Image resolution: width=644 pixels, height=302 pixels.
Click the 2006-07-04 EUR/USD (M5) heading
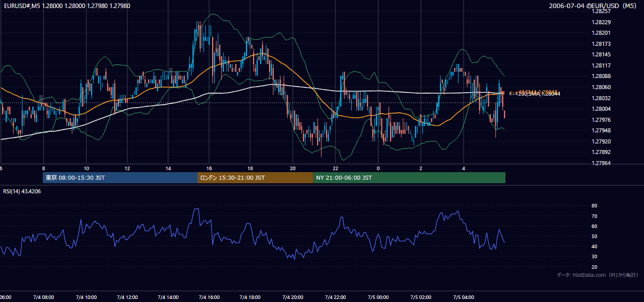[x=594, y=6]
